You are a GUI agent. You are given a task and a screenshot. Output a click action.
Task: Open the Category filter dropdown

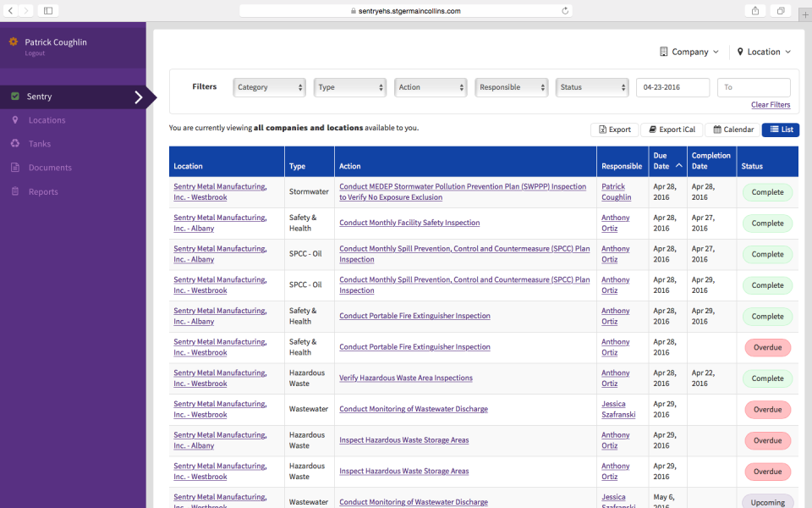pyautogui.click(x=269, y=87)
